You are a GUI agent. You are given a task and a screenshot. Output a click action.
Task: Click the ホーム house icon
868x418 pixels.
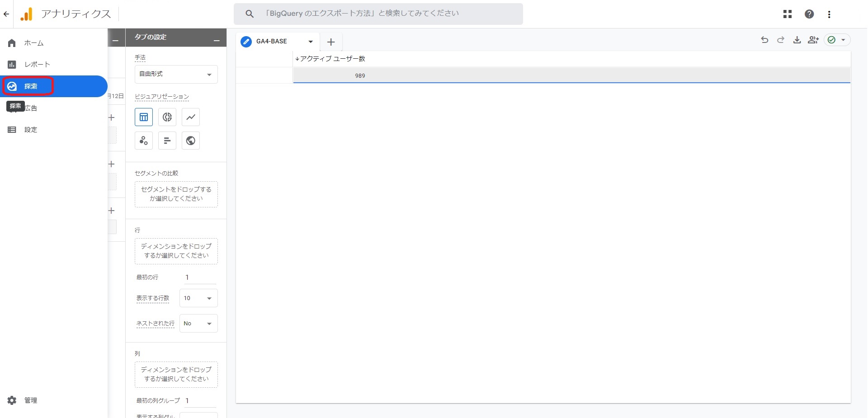(x=12, y=43)
